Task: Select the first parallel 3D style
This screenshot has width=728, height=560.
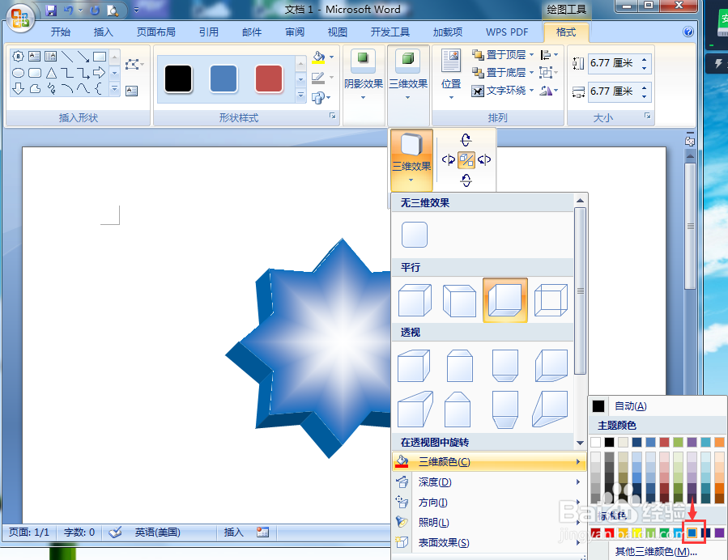Action: [414, 300]
